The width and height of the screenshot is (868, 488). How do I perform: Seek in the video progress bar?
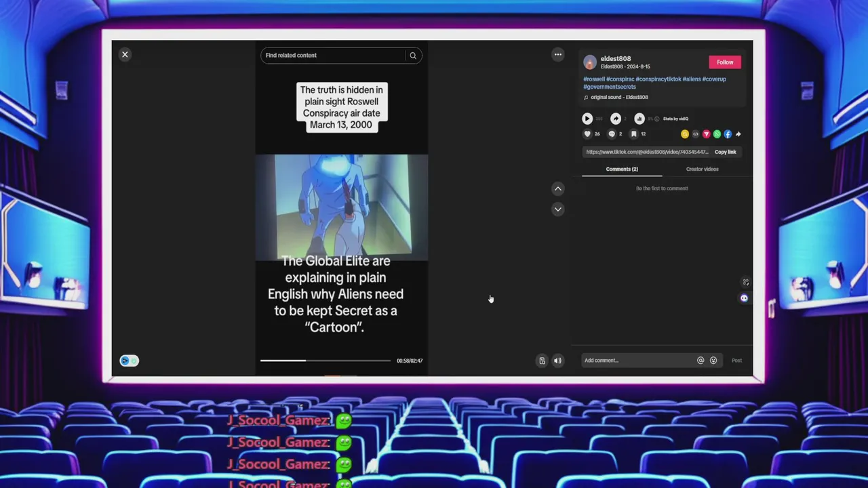(x=325, y=361)
